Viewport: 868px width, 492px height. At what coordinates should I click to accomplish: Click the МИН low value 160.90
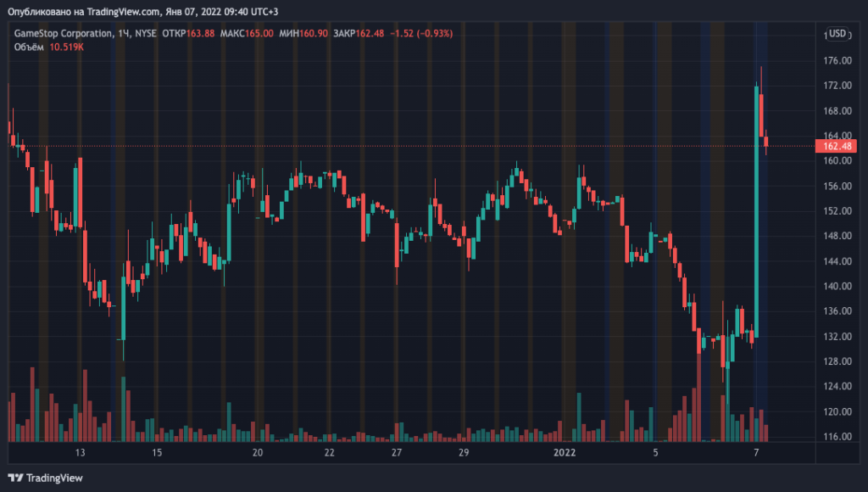pos(313,34)
